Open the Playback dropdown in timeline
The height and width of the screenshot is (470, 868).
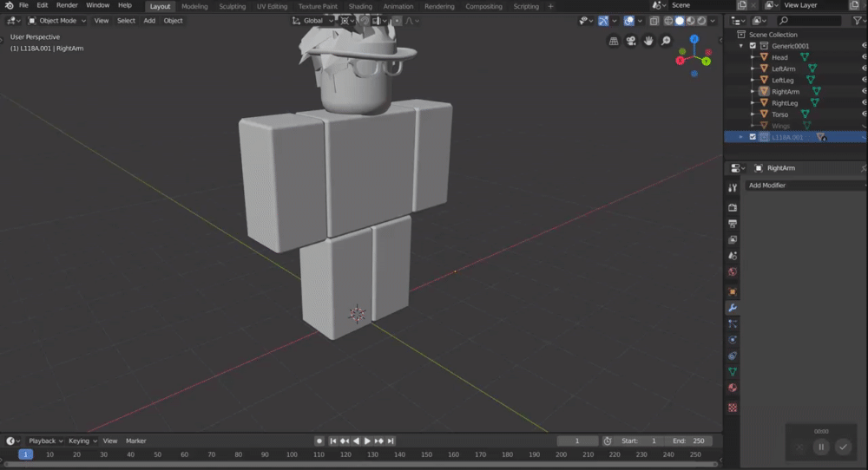(x=45, y=441)
